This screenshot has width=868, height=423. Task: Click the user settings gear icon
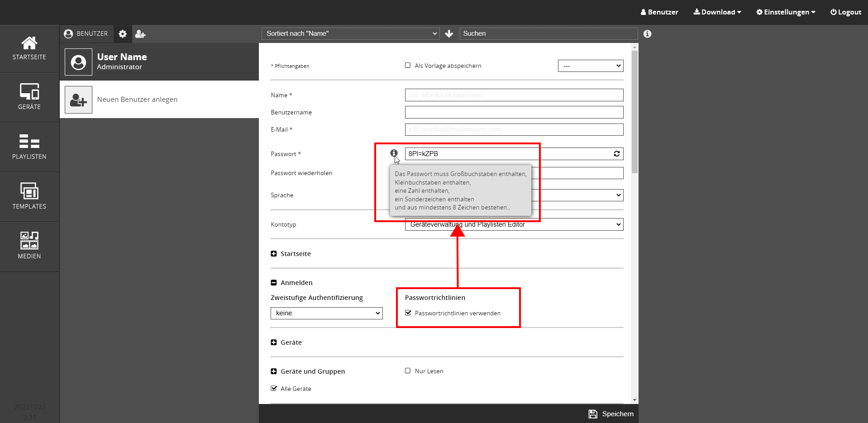[123, 34]
